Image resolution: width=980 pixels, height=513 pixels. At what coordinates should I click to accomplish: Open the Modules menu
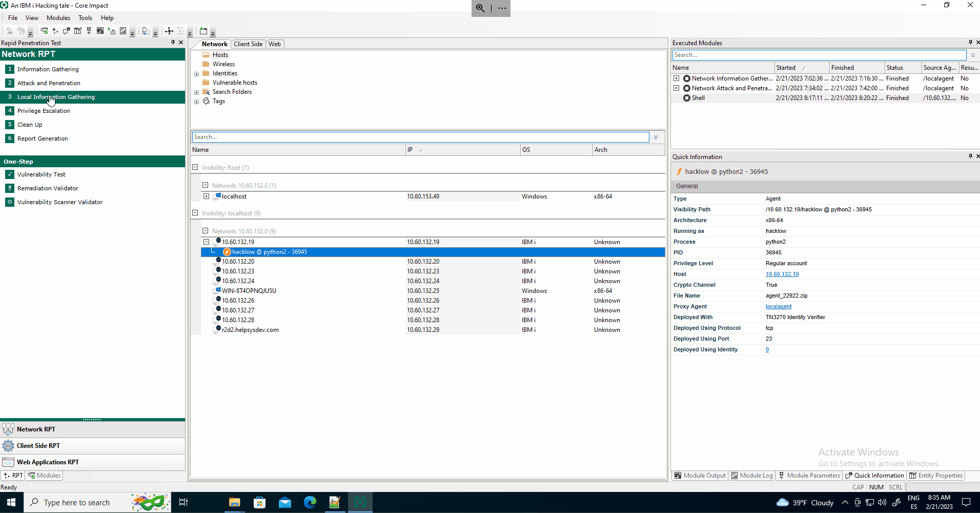(x=58, y=18)
